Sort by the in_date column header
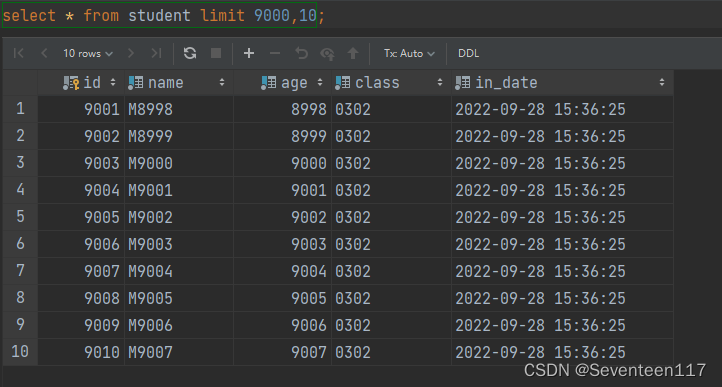722x387 pixels. click(562, 83)
